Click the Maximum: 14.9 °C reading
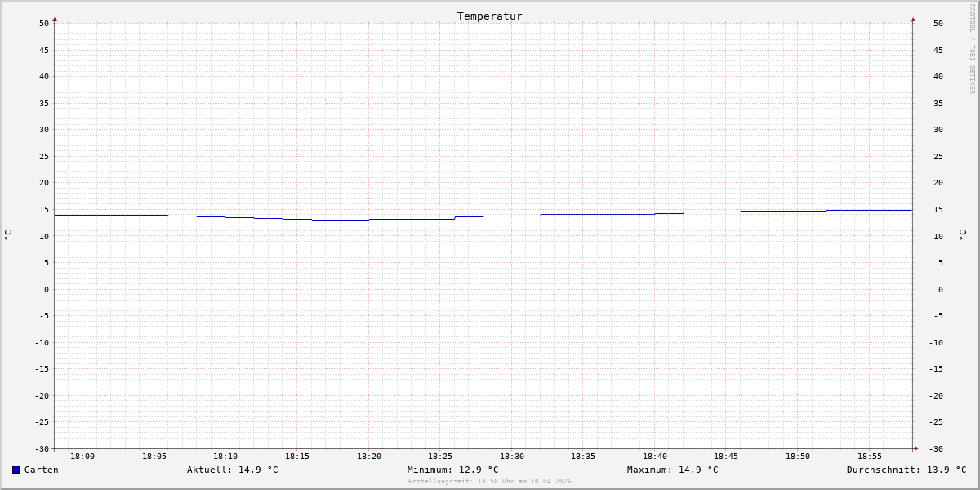Viewport: 980px width, 490px height. tap(673, 470)
